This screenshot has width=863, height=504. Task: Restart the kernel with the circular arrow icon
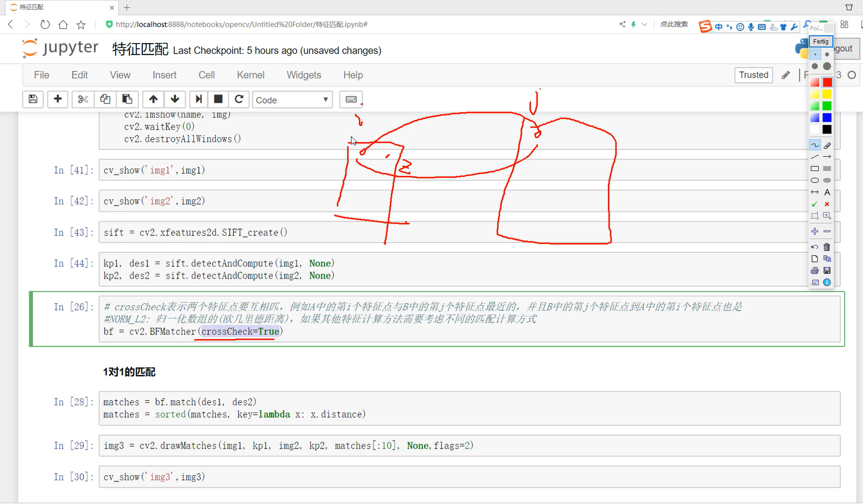coord(239,99)
